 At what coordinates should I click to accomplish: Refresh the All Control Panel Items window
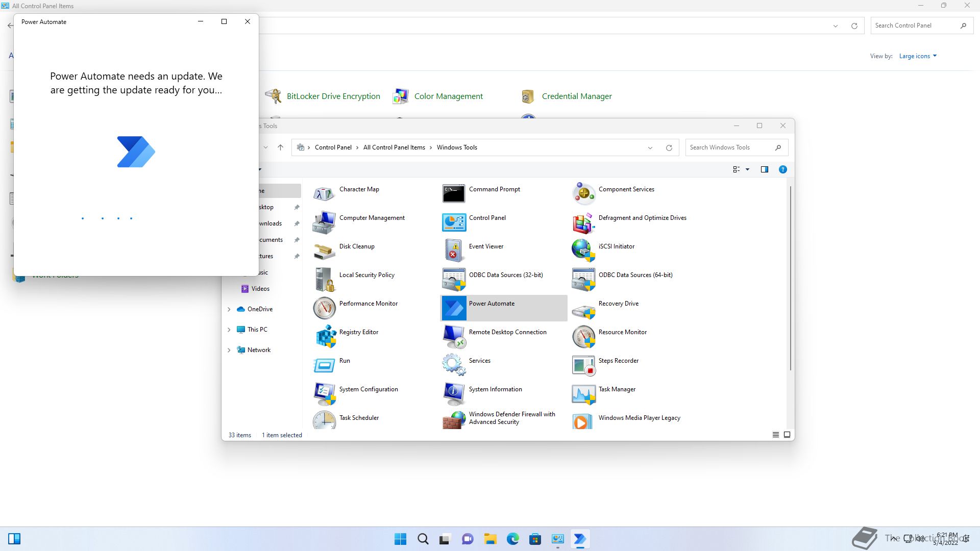click(x=854, y=26)
